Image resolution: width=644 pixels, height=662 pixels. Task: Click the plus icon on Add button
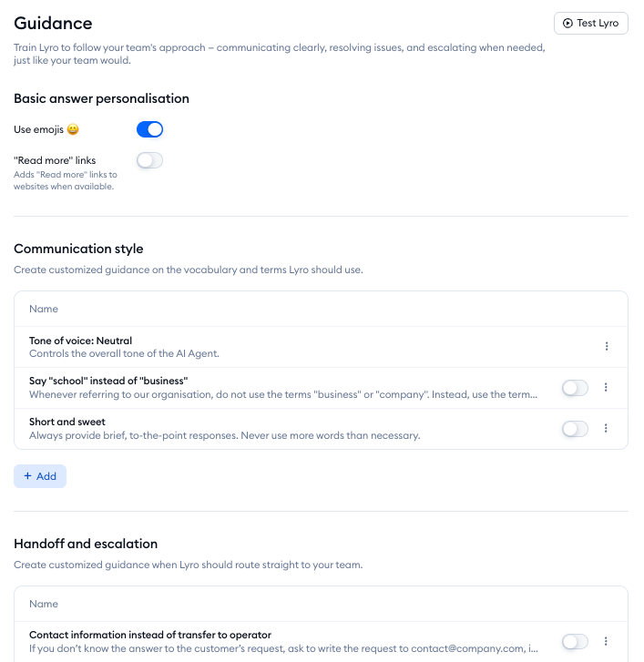pos(27,476)
